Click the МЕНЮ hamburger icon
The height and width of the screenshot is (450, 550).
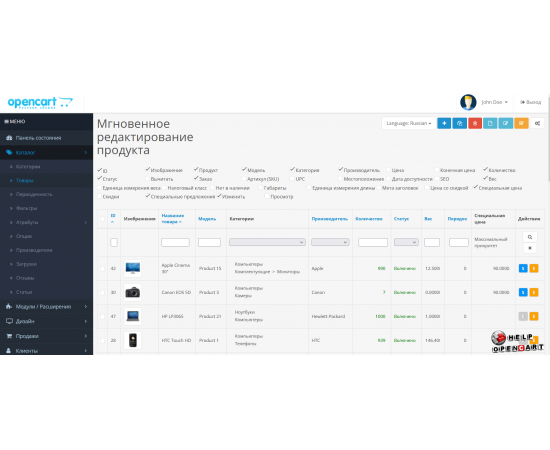6,121
